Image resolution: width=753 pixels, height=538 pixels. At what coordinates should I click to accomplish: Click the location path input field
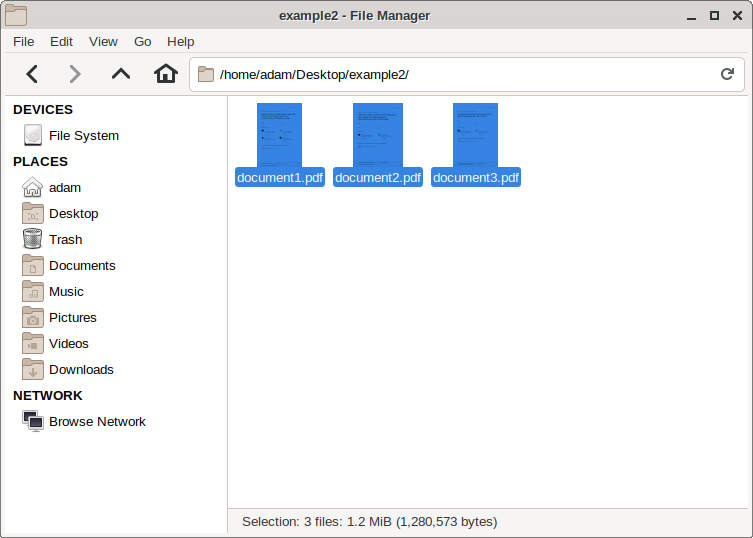coord(460,74)
